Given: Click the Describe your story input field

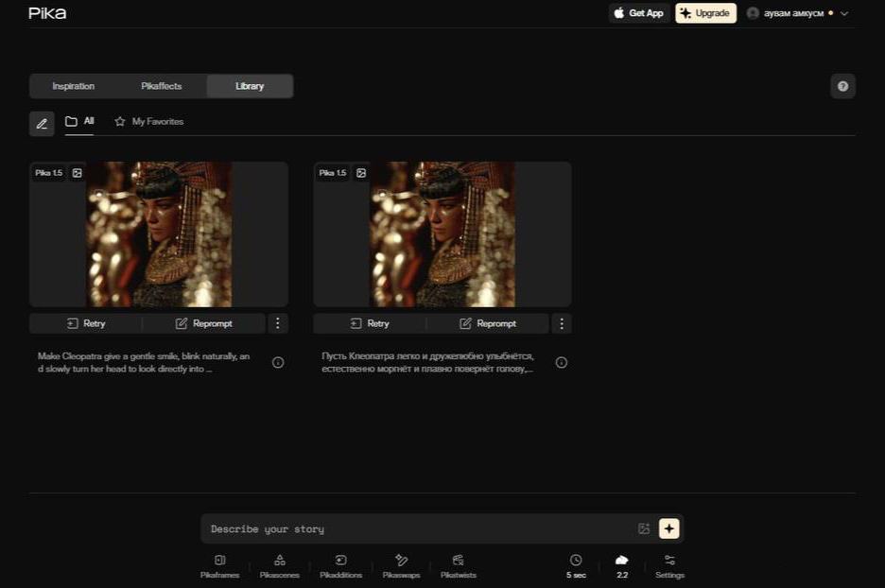Looking at the screenshot, I should click(416, 528).
